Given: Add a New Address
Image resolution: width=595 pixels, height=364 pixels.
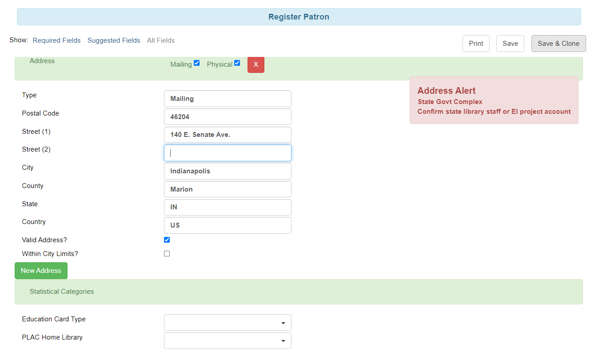Looking at the screenshot, I should [41, 271].
